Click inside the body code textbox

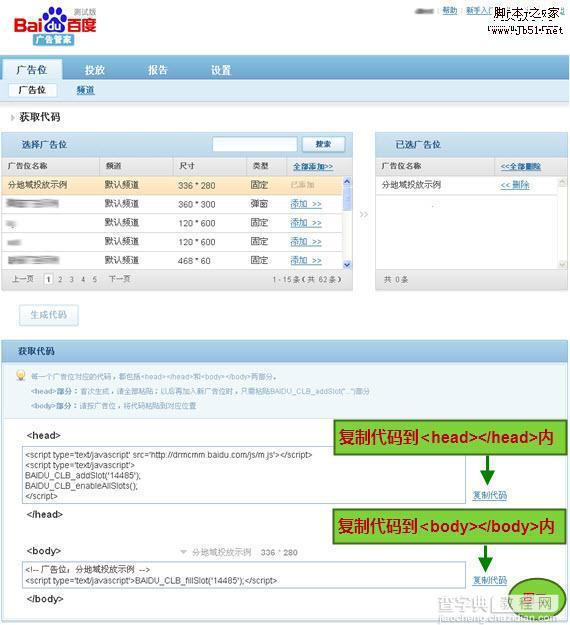[244, 575]
